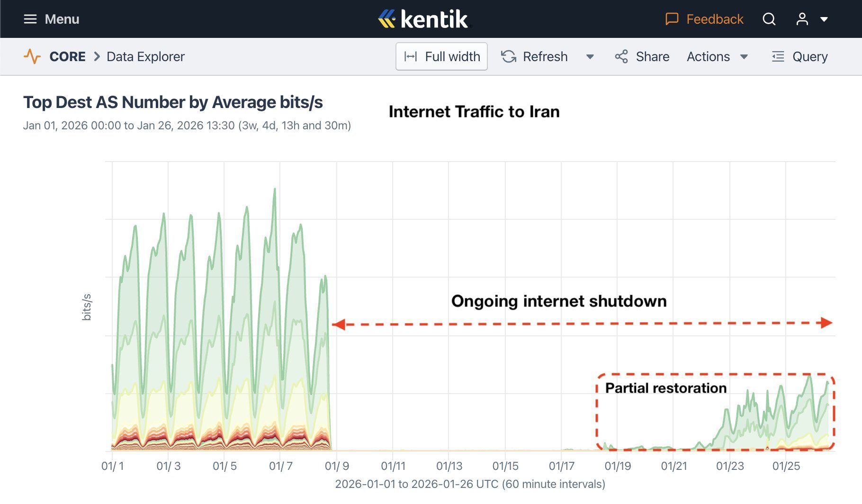Expand the Refresh interval dropdown arrow
The height and width of the screenshot is (504, 862).
pos(590,56)
